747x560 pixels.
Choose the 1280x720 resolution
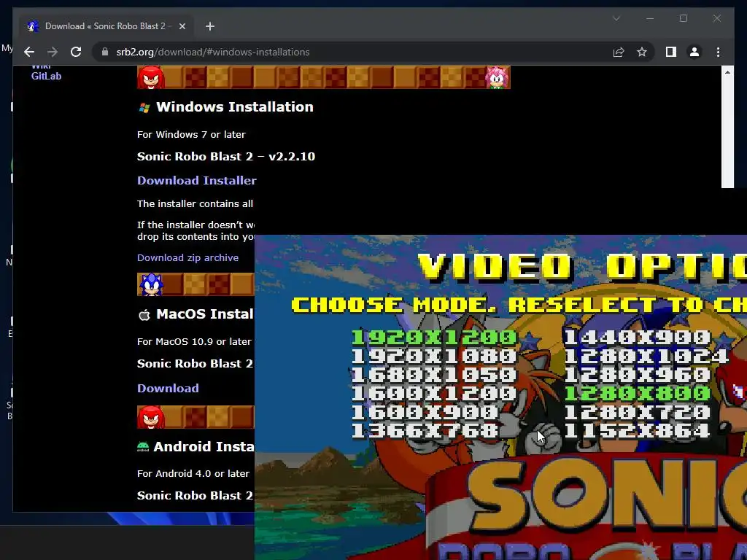click(637, 412)
